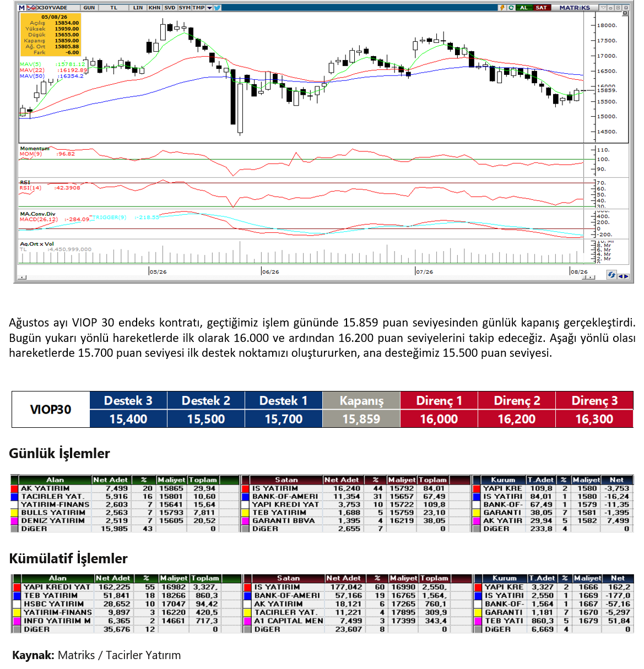The image size is (644, 669).
Task: Click the MAV(5) indicator label
Action: [x=31, y=64]
